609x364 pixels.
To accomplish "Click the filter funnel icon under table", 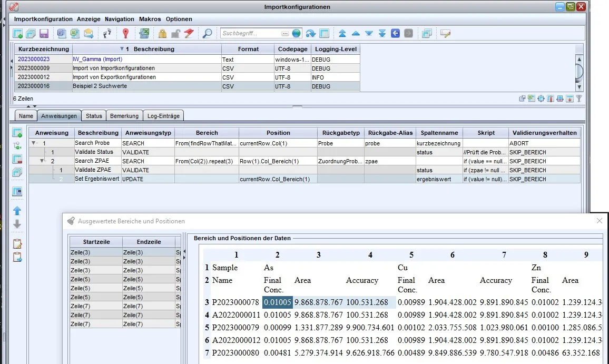I will [x=579, y=99].
